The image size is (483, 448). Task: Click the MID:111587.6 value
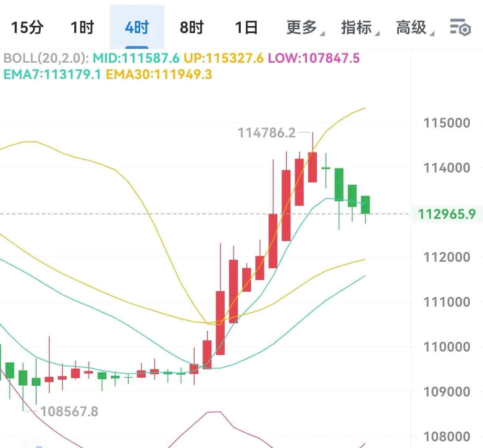[x=136, y=58]
